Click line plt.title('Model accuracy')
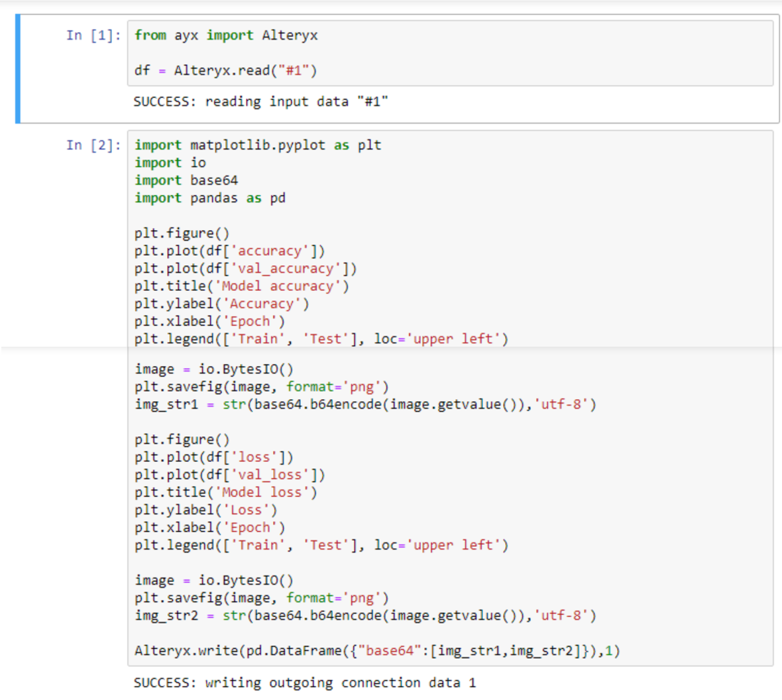 coord(241,286)
